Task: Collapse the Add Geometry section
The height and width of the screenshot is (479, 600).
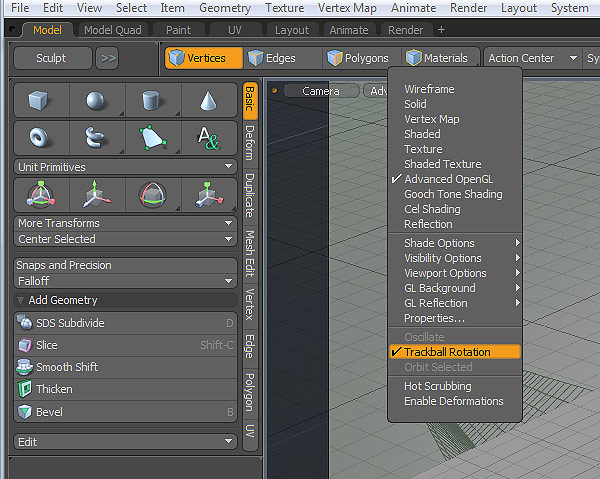Action: (x=126, y=300)
